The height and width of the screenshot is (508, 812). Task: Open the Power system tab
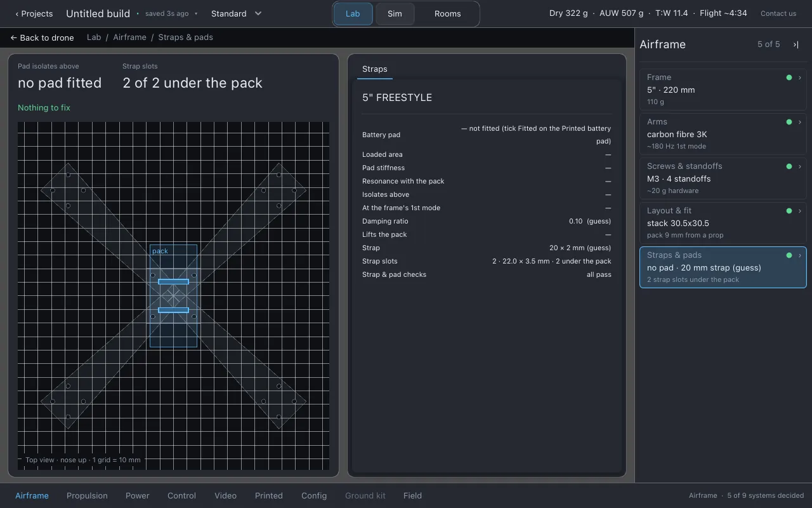(138, 496)
